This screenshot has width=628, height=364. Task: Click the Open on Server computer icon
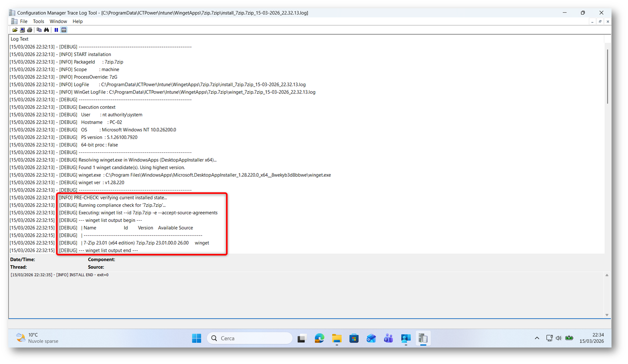tap(22, 30)
